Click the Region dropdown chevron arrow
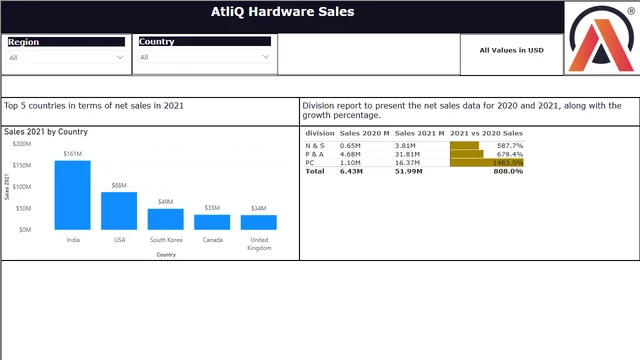 click(x=120, y=58)
